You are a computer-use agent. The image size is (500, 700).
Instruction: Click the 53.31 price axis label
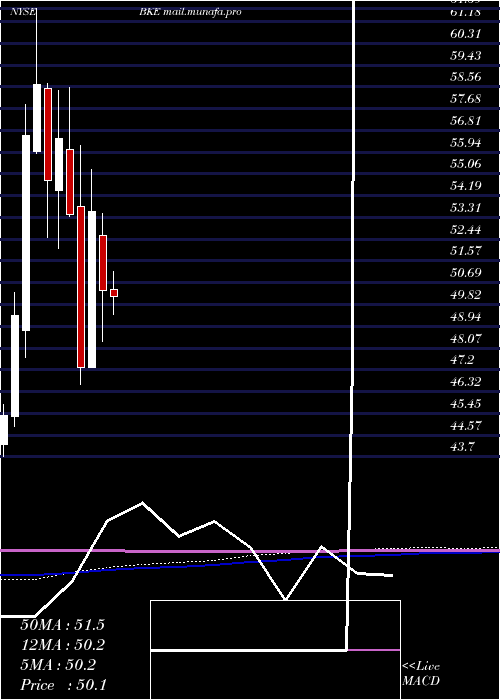click(466, 208)
